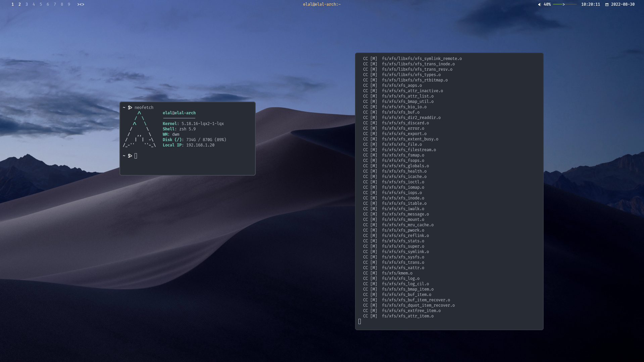Click xfs_xattr.o build line

coord(393,268)
